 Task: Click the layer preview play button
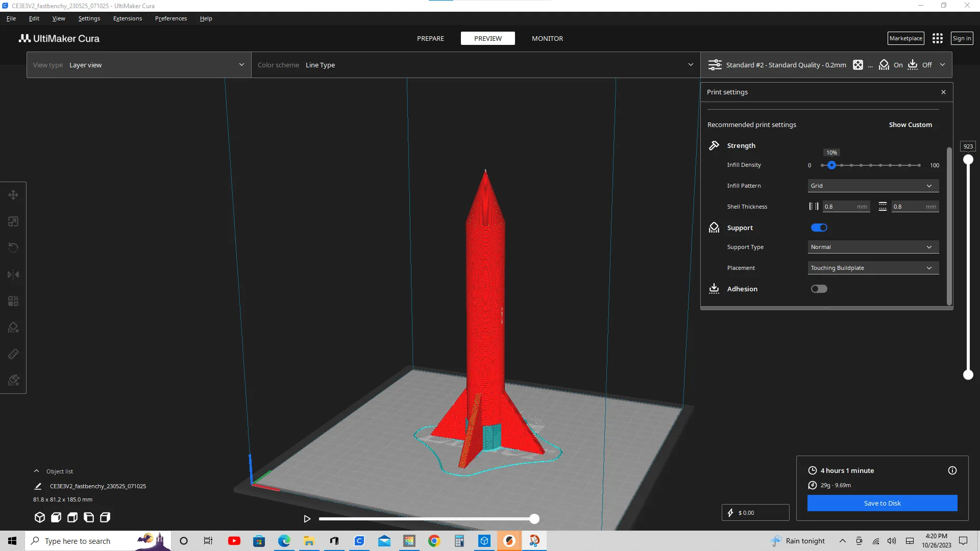(x=307, y=518)
